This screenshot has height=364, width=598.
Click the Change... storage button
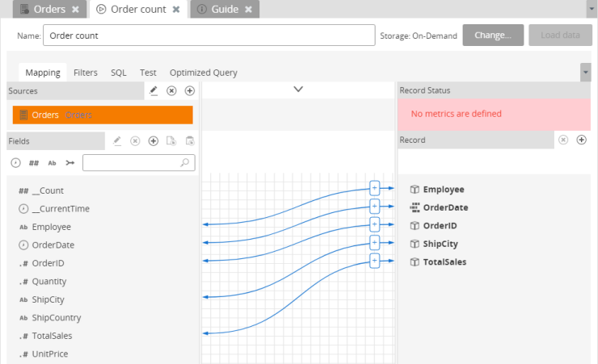point(493,35)
